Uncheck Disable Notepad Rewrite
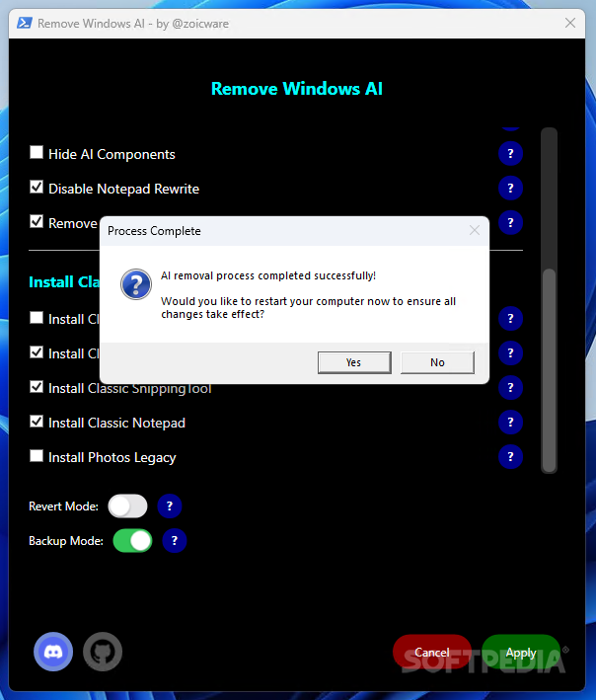The height and width of the screenshot is (700, 596). pos(37,187)
